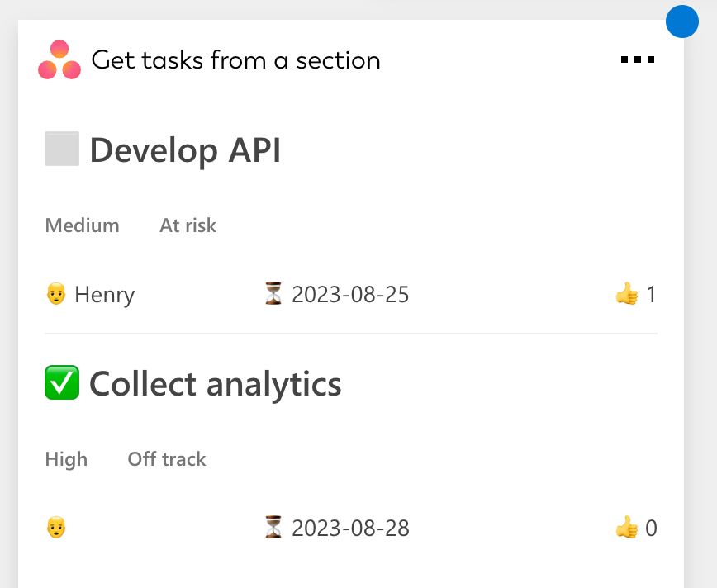Like Collect analytics with thumbs-up icon
This screenshot has height=588, width=717.
coord(627,528)
